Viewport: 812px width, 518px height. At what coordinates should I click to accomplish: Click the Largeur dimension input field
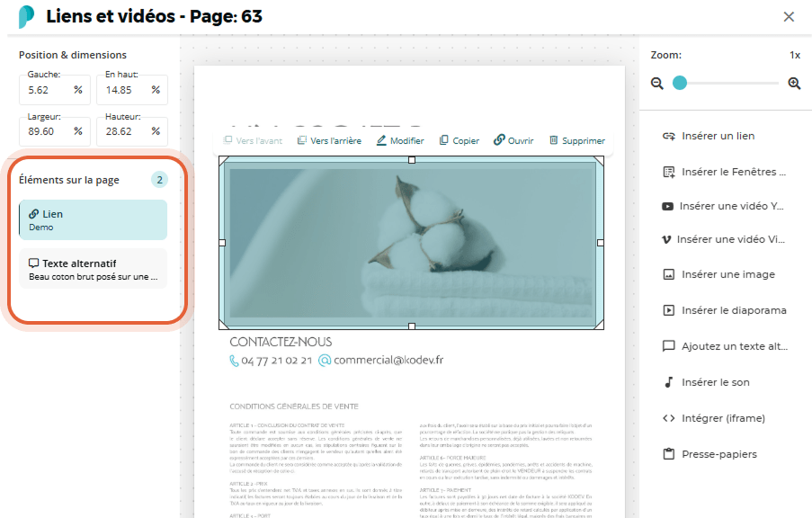pyautogui.click(x=55, y=131)
